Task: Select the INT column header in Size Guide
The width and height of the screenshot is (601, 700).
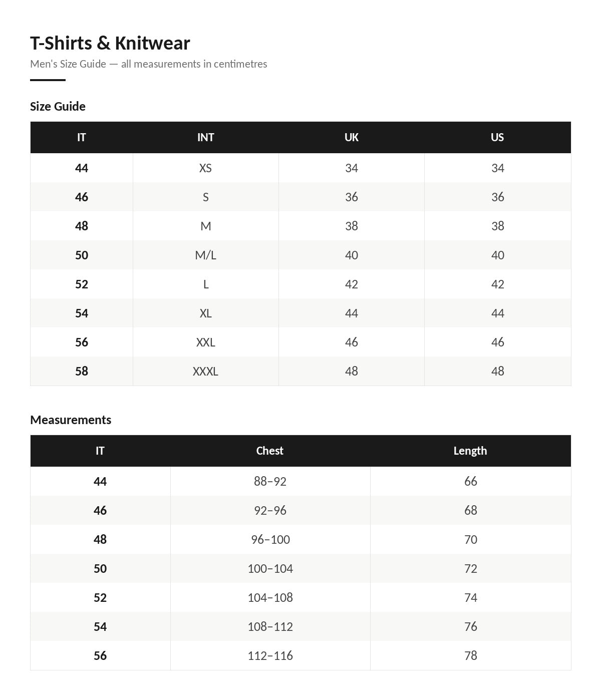Action: coord(205,137)
